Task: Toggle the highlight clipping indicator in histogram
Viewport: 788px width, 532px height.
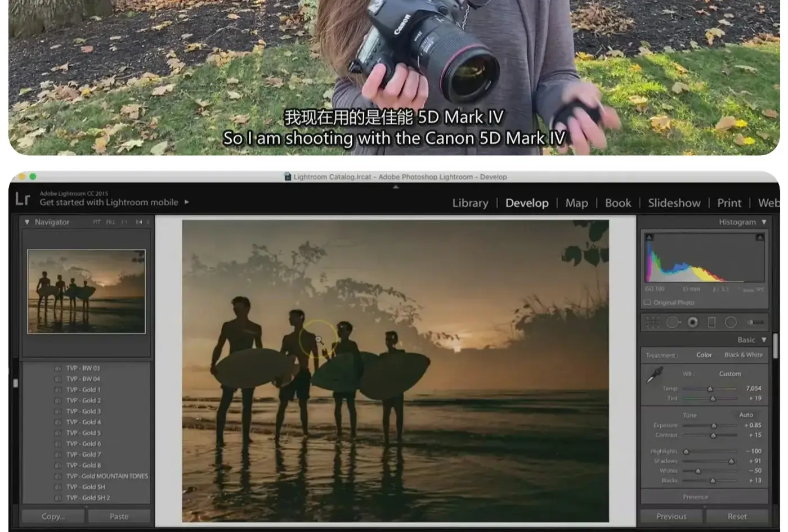Action: click(x=759, y=237)
